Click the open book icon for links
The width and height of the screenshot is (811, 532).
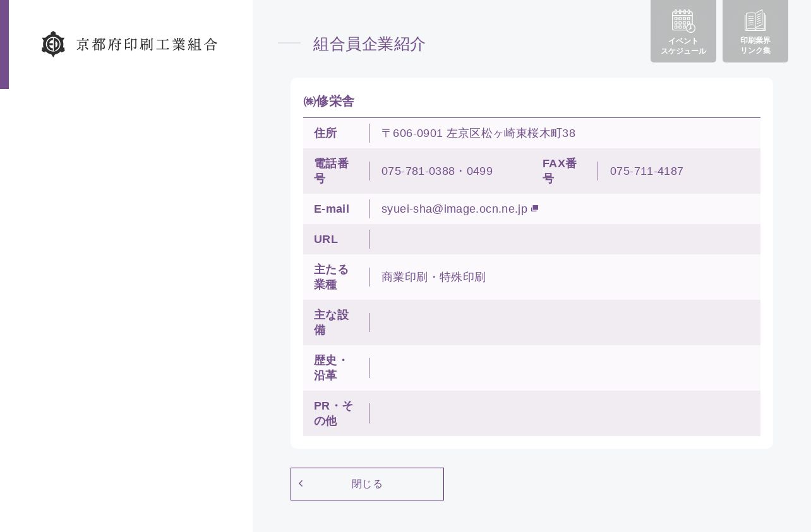(x=755, y=21)
